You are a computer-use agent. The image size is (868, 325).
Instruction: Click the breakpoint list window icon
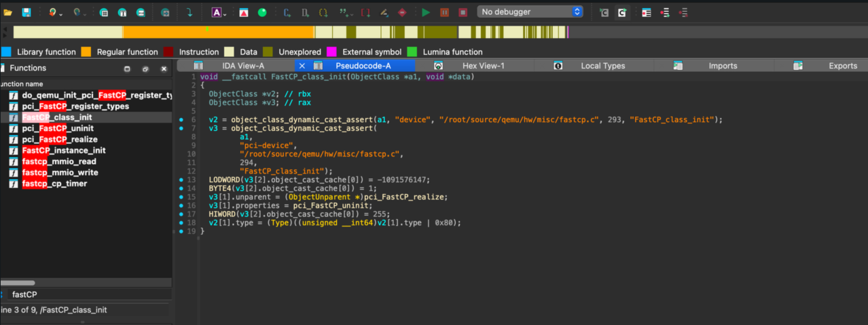[647, 12]
